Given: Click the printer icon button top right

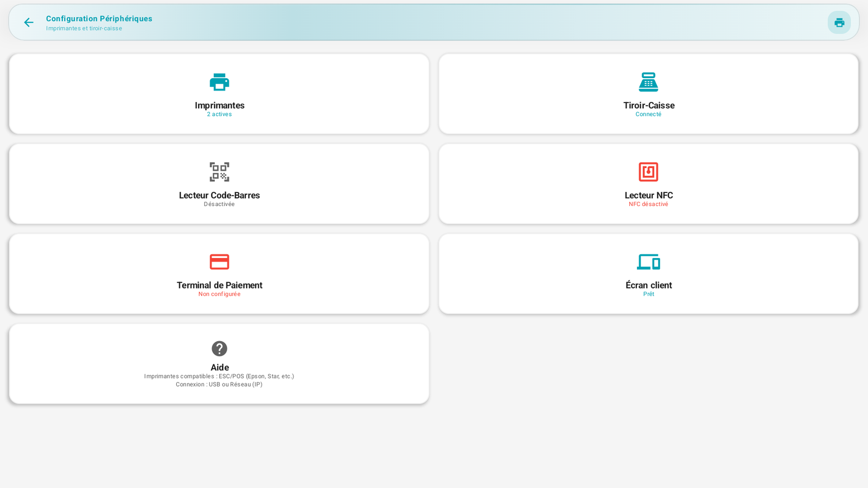Looking at the screenshot, I should tap(839, 22).
